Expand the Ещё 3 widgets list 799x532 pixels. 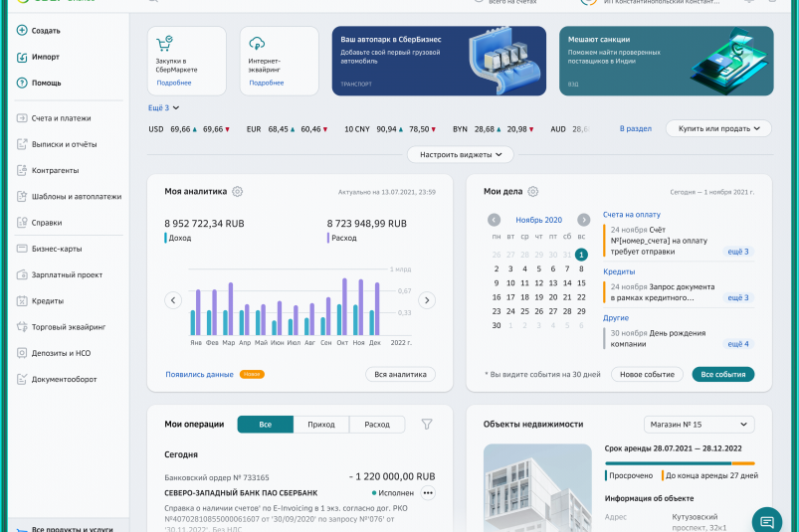click(164, 107)
